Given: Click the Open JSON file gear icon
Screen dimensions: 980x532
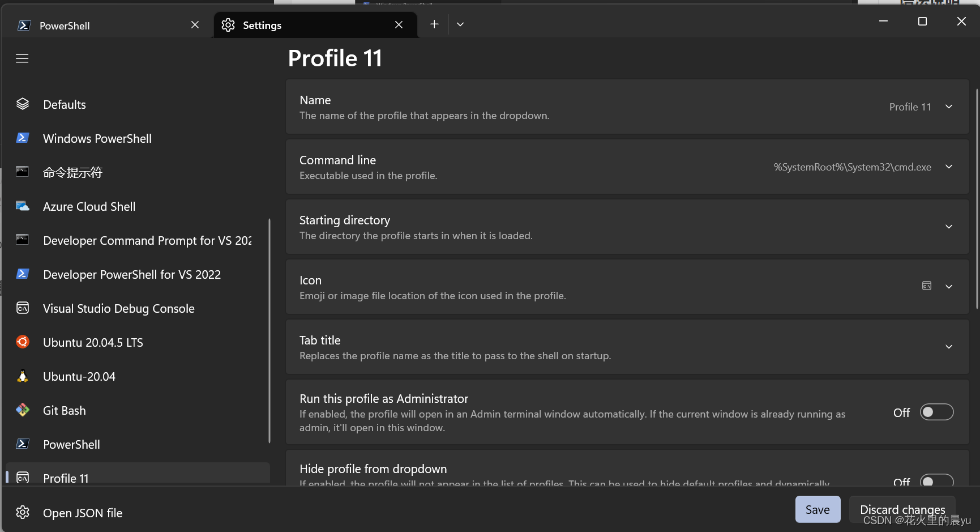Looking at the screenshot, I should (23, 512).
